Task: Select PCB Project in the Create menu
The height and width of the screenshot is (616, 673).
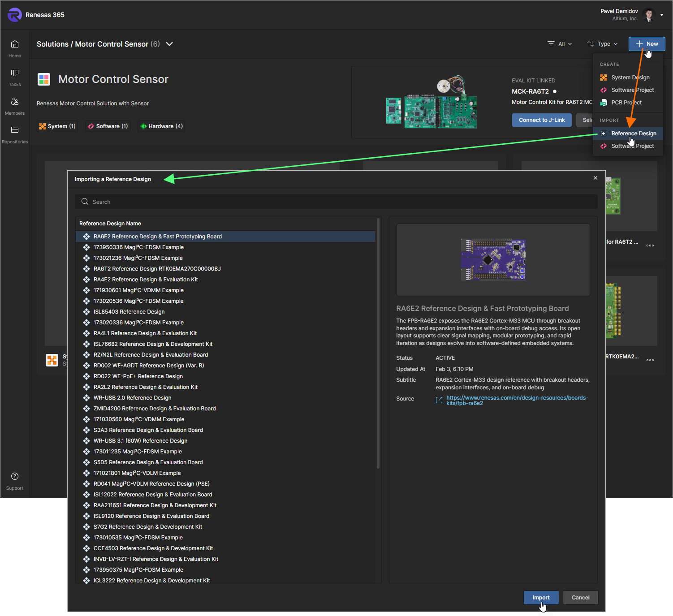Action: [x=626, y=103]
